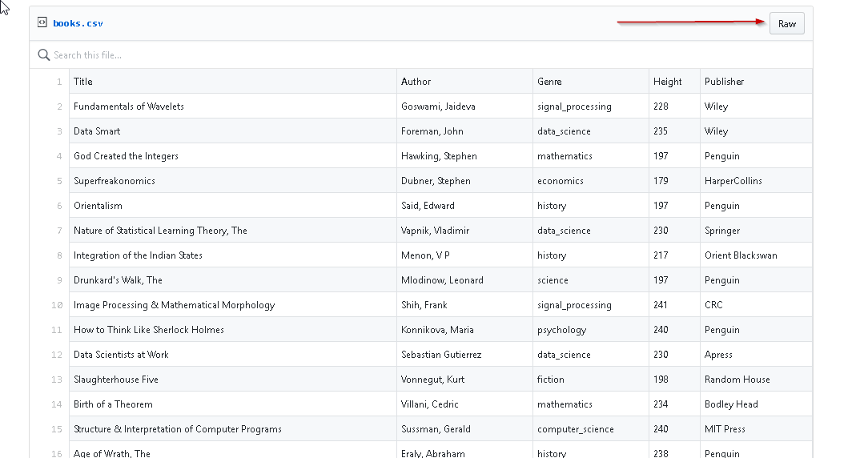Click the Raw button
The height and width of the screenshot is (458, 868).
pos(786,23)
